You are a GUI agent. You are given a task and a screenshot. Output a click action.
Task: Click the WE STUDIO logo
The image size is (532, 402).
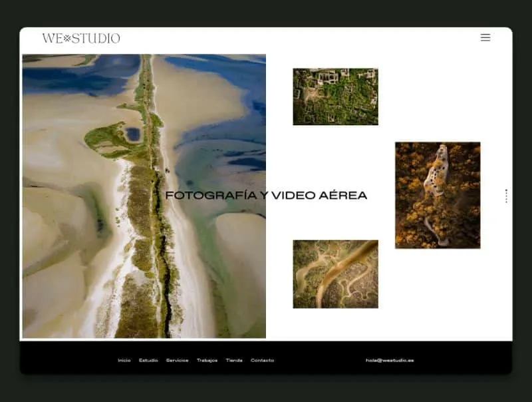pos(81,38)
